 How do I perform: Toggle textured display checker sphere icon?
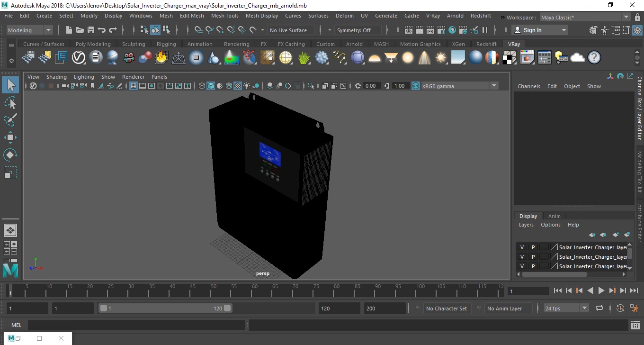238,86
